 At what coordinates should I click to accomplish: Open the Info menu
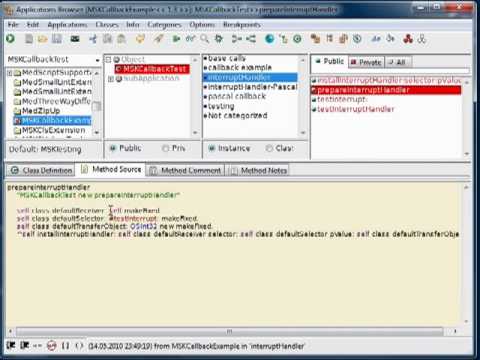pyautogui.click(x=133, y=25)
